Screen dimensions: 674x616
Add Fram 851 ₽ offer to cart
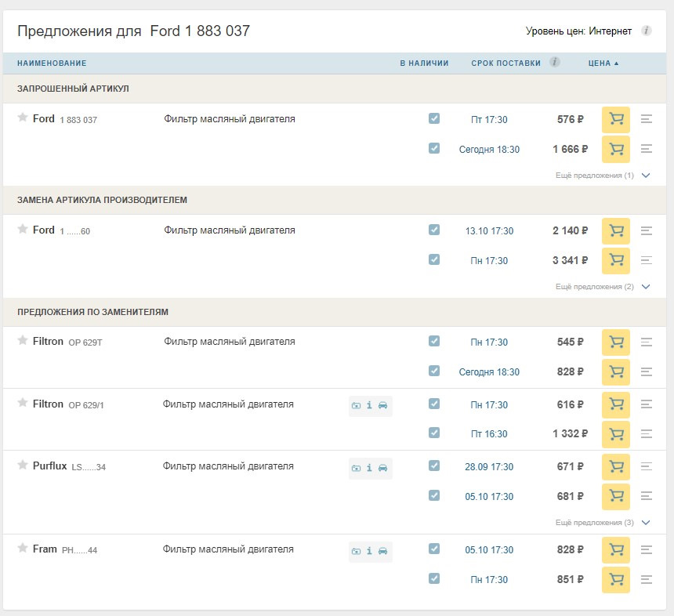615,579
